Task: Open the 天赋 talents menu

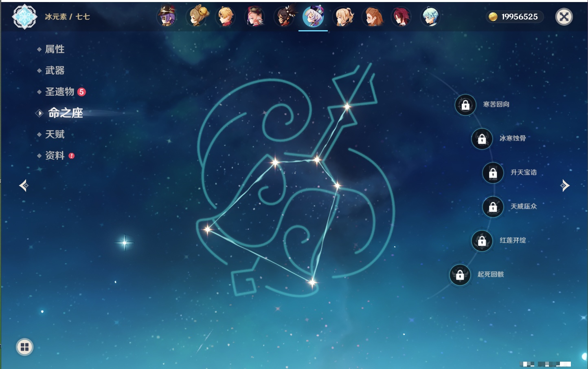Action: pos(55,134)
